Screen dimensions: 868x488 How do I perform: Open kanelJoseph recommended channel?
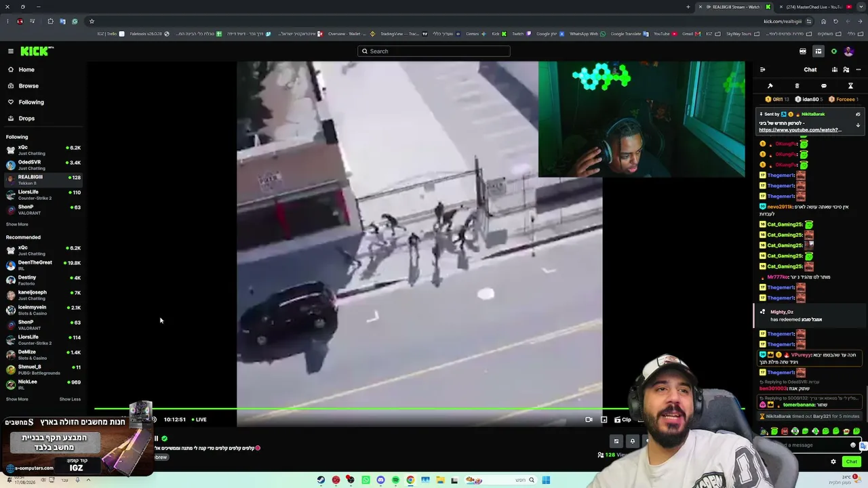click(43, 295)
